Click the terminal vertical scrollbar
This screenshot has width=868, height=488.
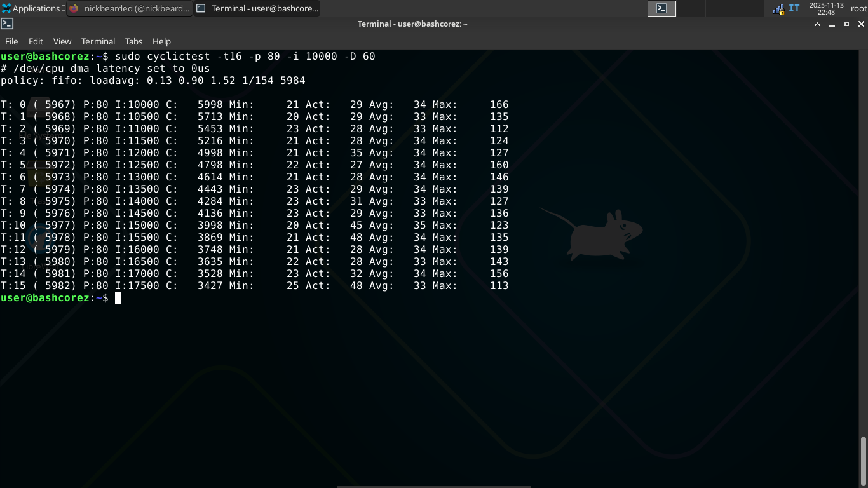(863, 461)
